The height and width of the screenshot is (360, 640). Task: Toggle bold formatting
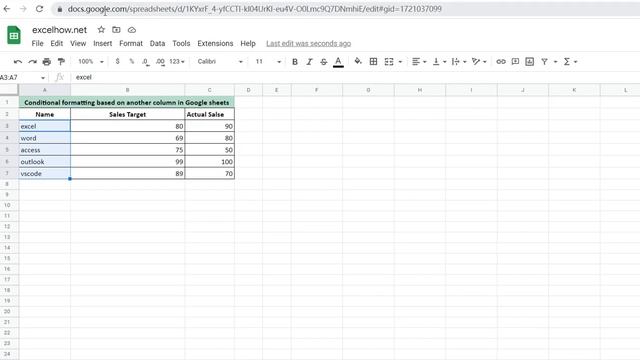tap(295, 62)
